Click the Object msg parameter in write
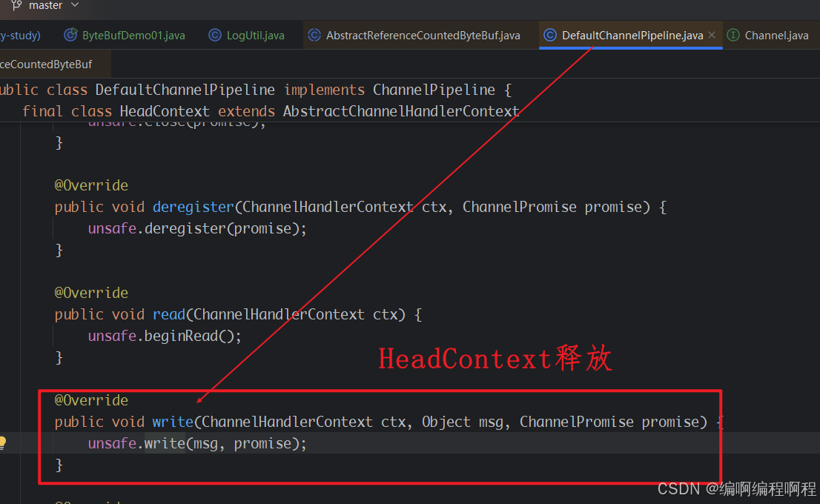This screenshot has height=504, width=820. point(463,422)
